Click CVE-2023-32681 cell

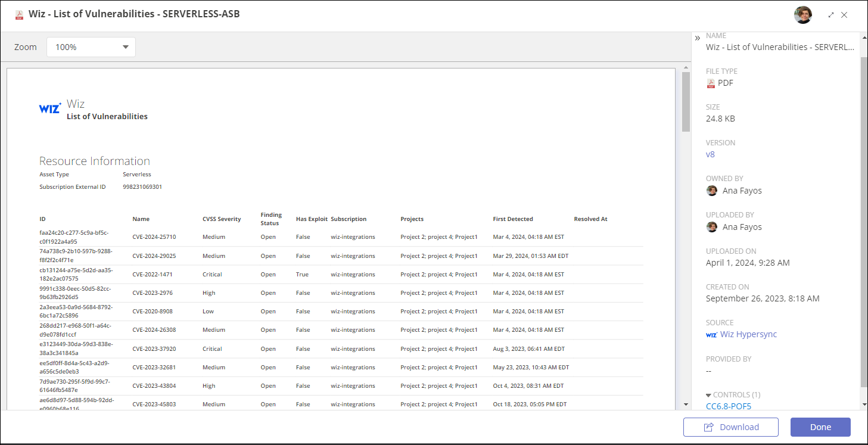[x=154, y=368]
